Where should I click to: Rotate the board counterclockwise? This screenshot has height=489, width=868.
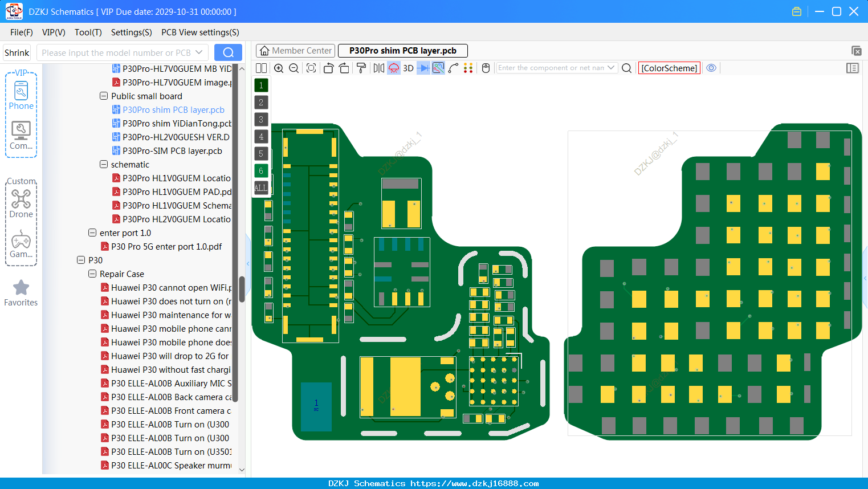pos(328,68)
